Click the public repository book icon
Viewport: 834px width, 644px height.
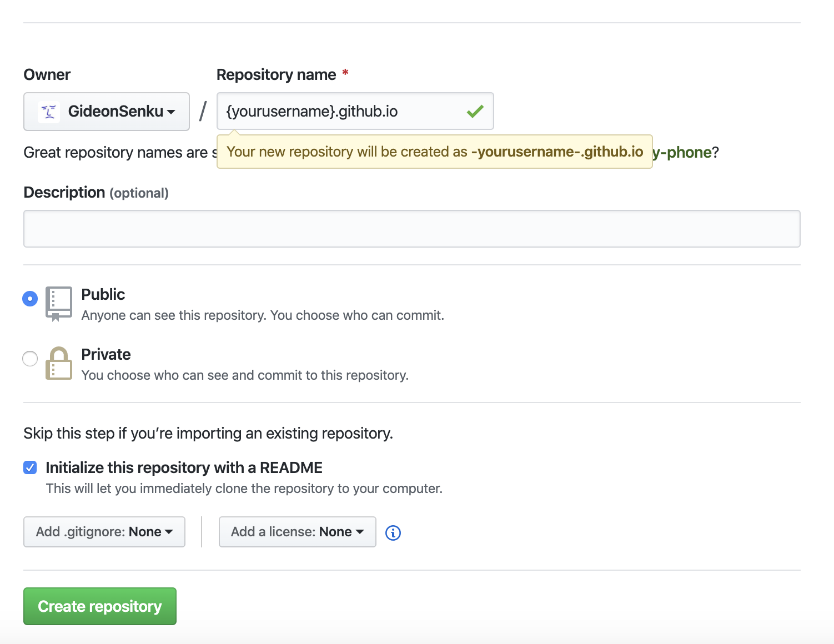[58, 303]
